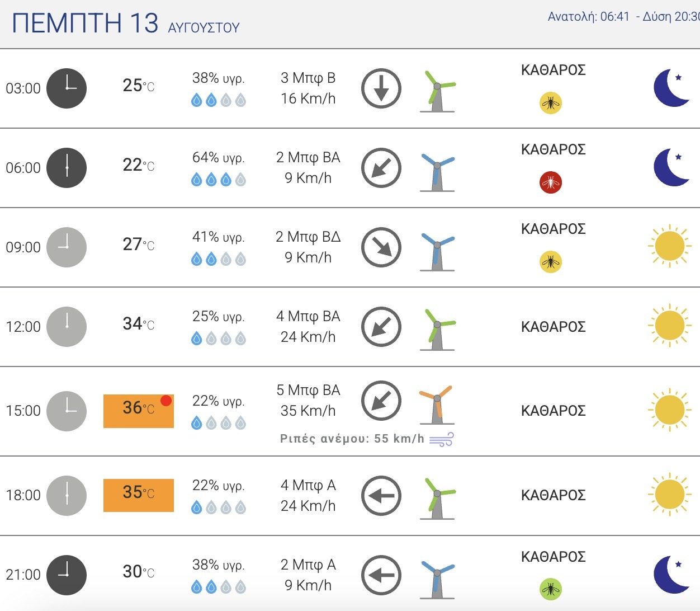Click the north wind direction arrow at 03:00
Image resolution: width=700 pixels, height=611 pixels.
coord(381,88)
